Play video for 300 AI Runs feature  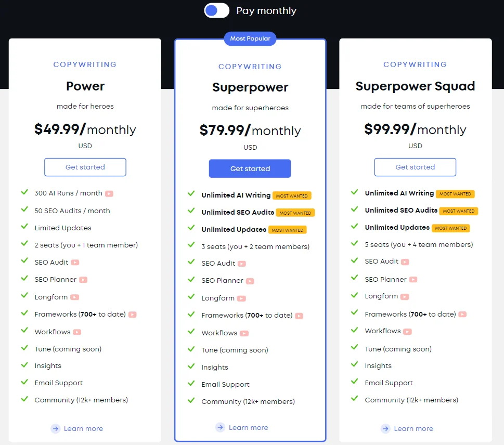[109, 194]
